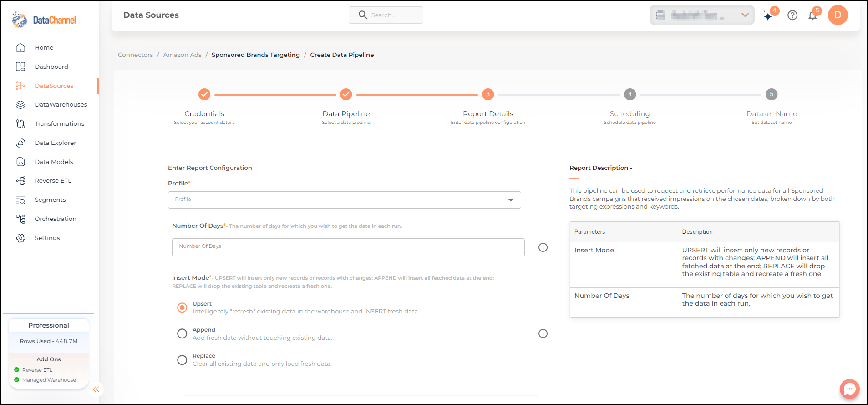Click the 'Report Description -' heading
The image size is (868, 405).
(x=601, y=168)
